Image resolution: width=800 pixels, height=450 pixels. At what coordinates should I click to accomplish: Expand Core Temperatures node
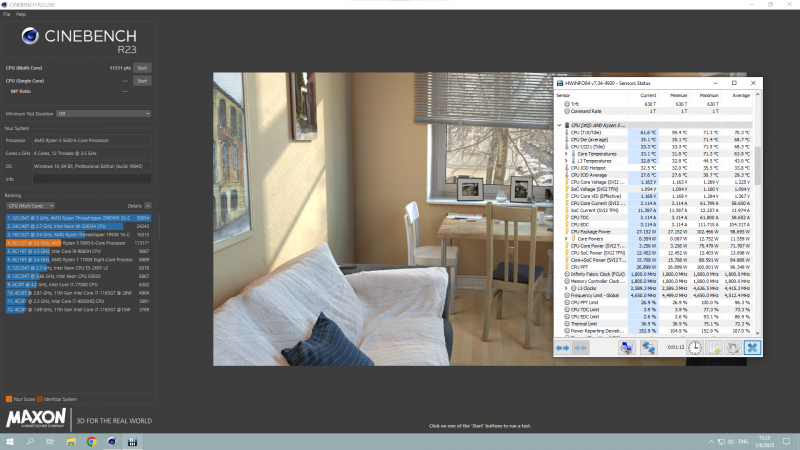pyautogui.click(x=566, y=154)
